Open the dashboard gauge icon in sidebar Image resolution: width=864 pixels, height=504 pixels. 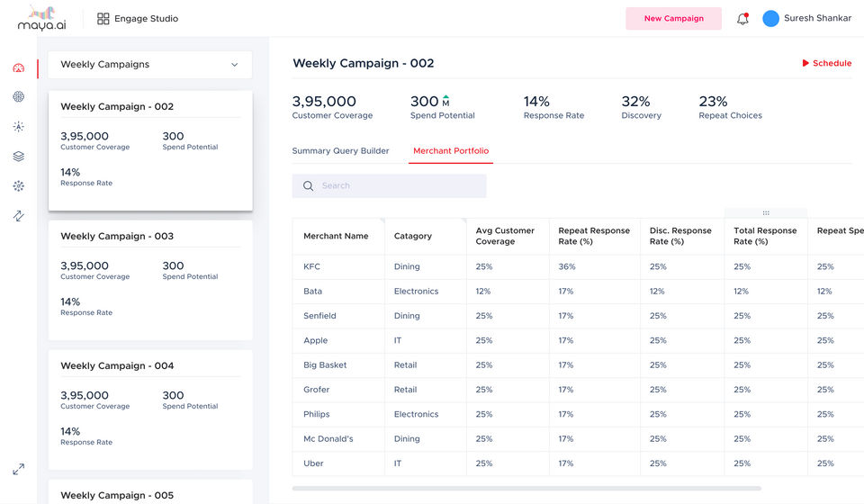tap(19, 68)
